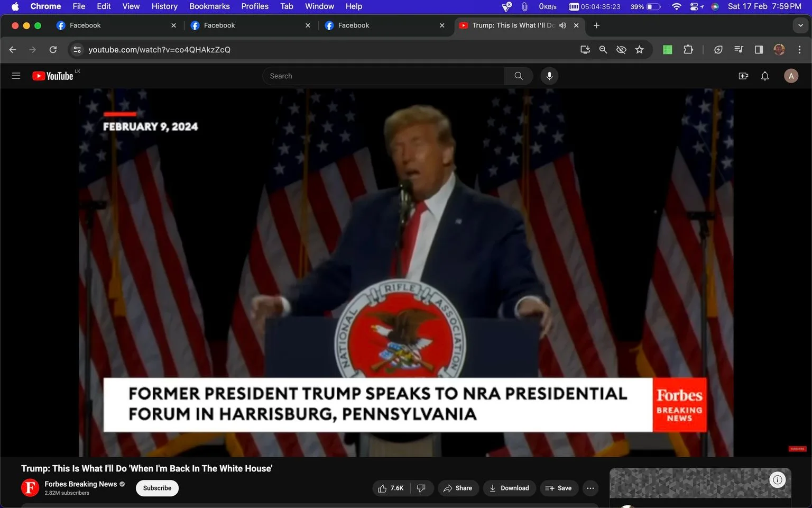Image resolution: width=812 pixels, height=508 pixels.
Task: Open the YouTube notifications bell
Action: (764, 76)
